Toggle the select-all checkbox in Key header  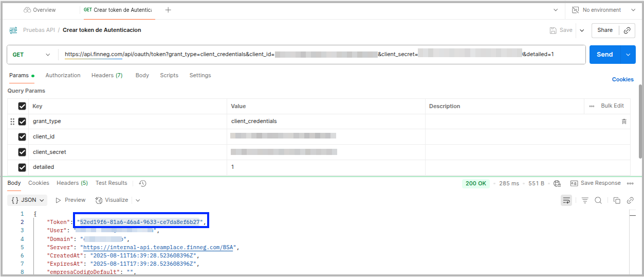[x=22, y=106]
